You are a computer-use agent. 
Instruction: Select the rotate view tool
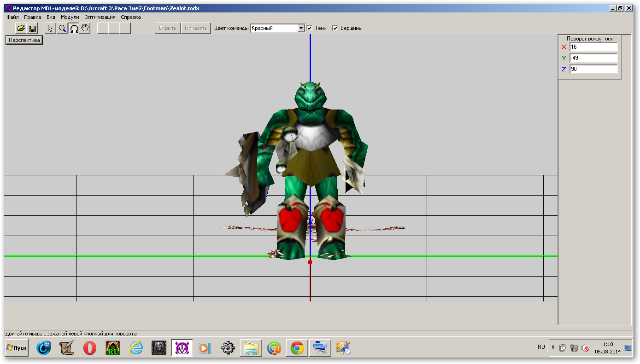pos(74,29)
